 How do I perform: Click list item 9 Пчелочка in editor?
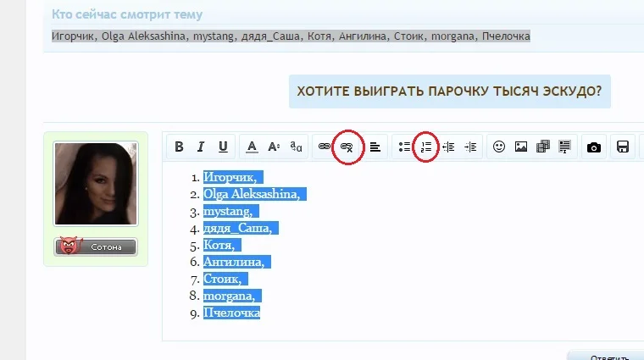click(x=231, y=313)
